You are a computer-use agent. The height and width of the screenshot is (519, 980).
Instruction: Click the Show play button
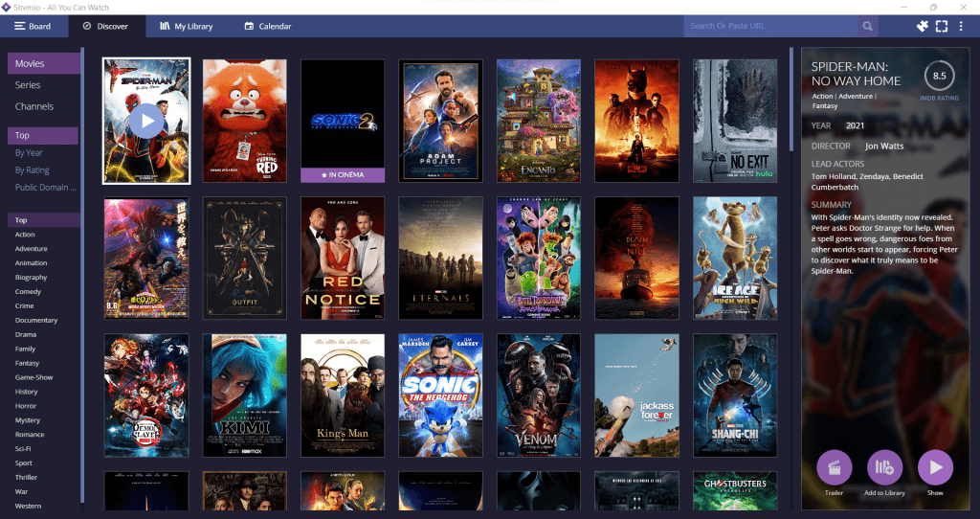(x=935, y=467)
